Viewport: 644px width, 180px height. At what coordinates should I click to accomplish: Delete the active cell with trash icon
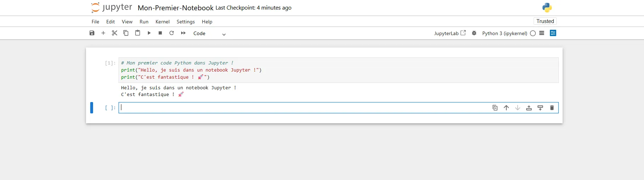552,108
